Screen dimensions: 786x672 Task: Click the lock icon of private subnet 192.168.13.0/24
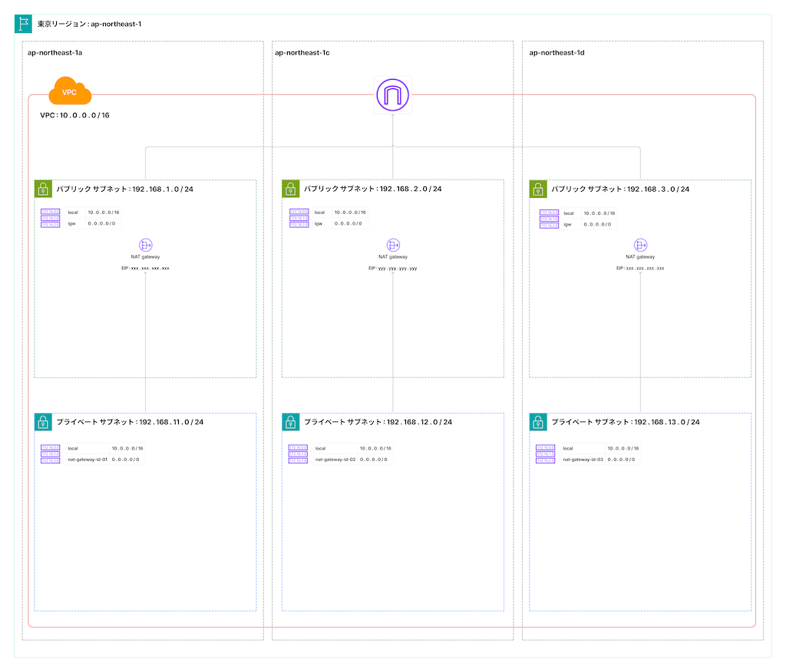click(x=538, y=422)
